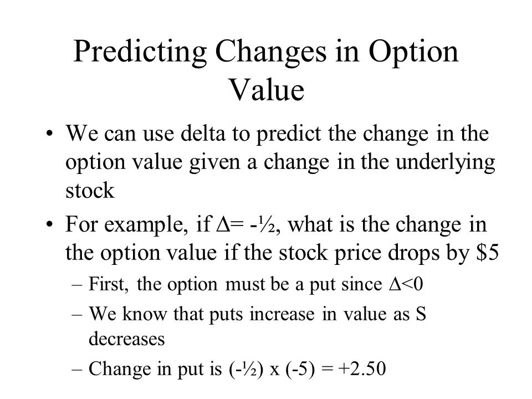The width and height of the screenshot is (532, 399).
Task: Click the text 'Change in put is'
Action: click(x=155, y=369)
